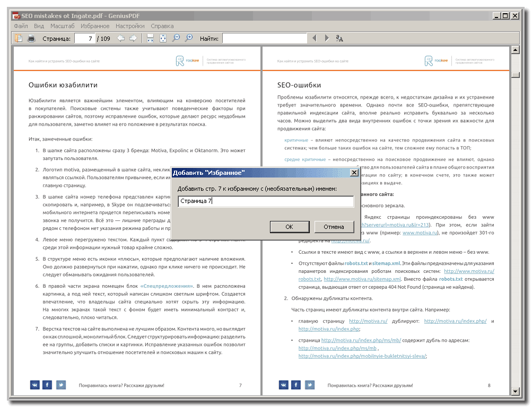
Task: Close the Добавить Избранное dialog
Action: click(354, 173)
